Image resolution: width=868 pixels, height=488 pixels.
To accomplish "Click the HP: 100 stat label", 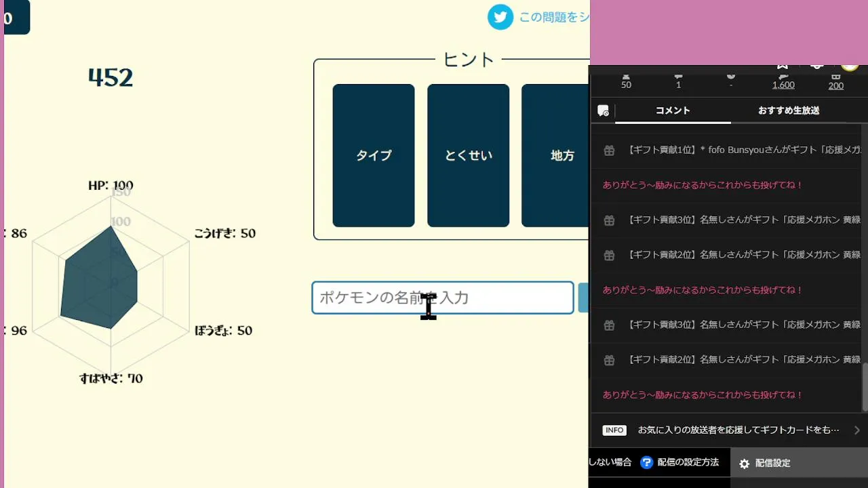I will pyautogui.click(x=111, y=185).
